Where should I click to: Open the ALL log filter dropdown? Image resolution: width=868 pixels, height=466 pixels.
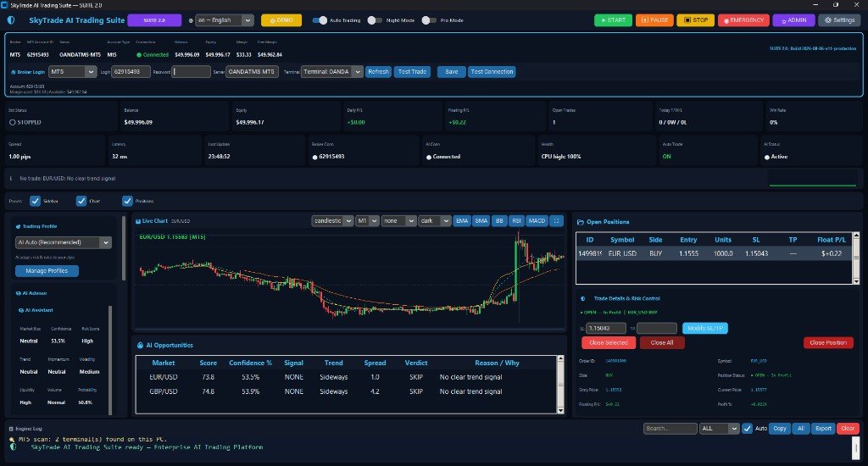(719, 429)
